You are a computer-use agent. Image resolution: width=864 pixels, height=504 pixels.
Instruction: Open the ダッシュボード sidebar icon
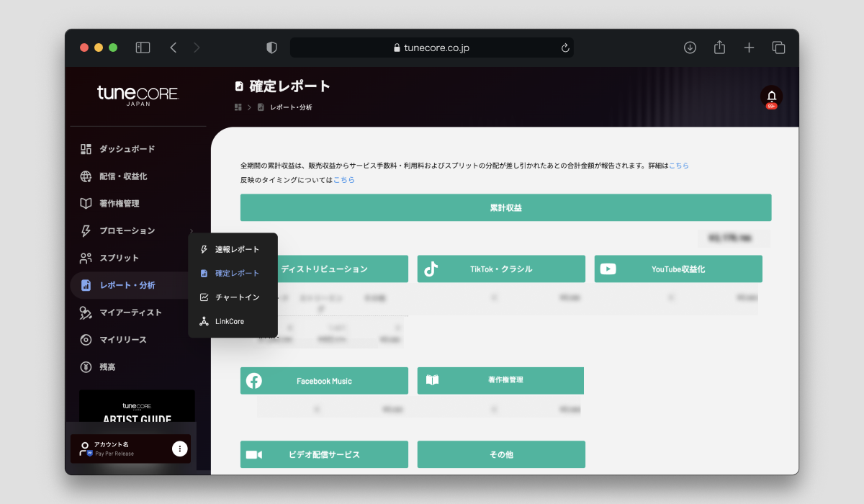click(86, 149)
